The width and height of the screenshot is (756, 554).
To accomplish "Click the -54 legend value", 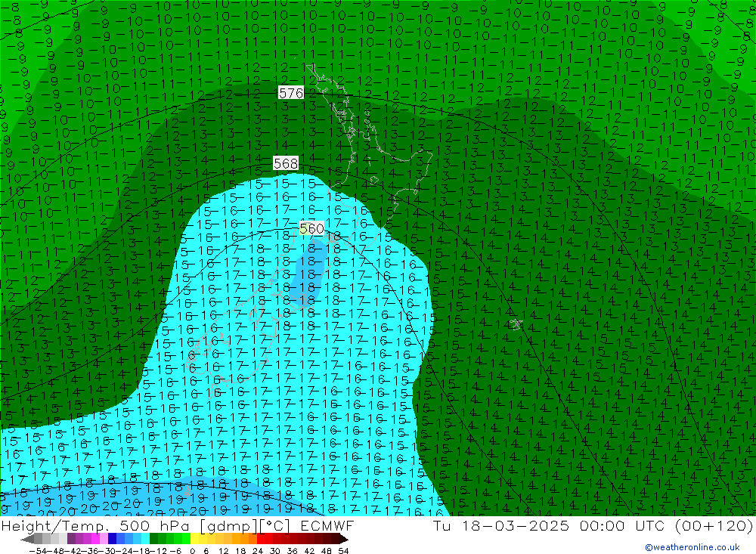I will [39, 550].
